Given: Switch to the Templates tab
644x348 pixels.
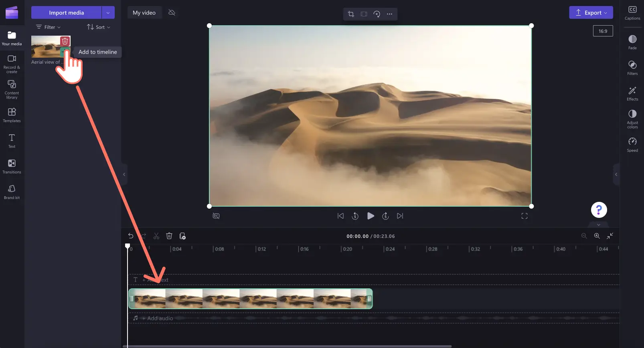Looking at the screenshot, I should (12, 115).
